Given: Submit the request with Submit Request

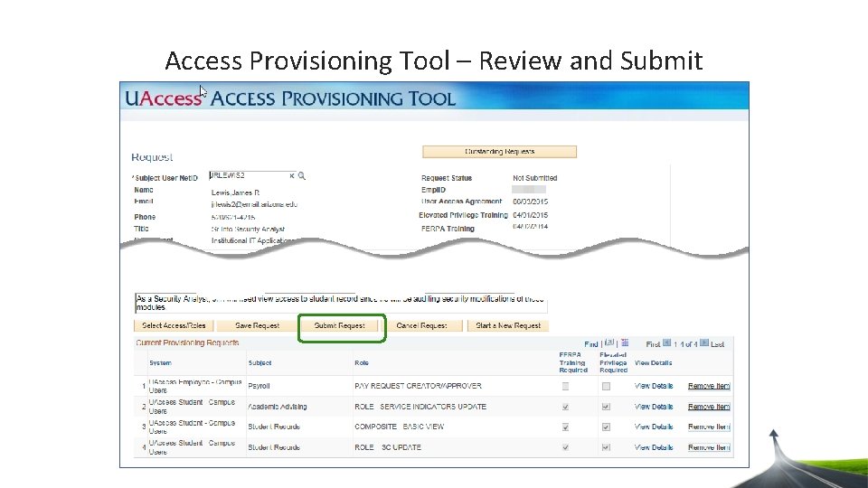Looking at the screenshot, I should pos(339,326).
